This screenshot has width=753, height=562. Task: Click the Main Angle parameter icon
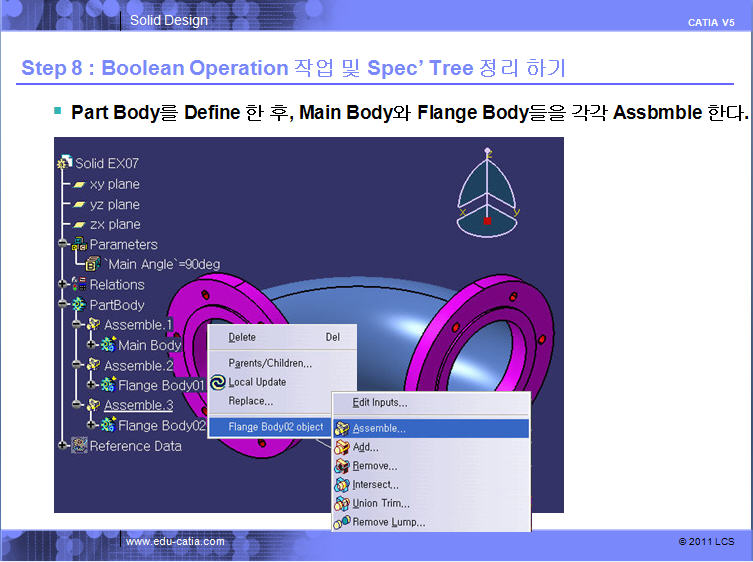[93, 264]
